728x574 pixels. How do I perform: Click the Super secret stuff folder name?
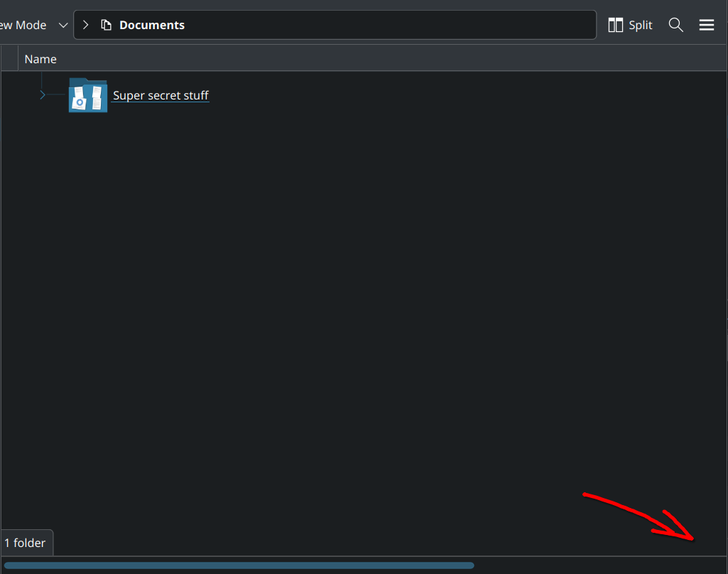(x=161, y=95)
